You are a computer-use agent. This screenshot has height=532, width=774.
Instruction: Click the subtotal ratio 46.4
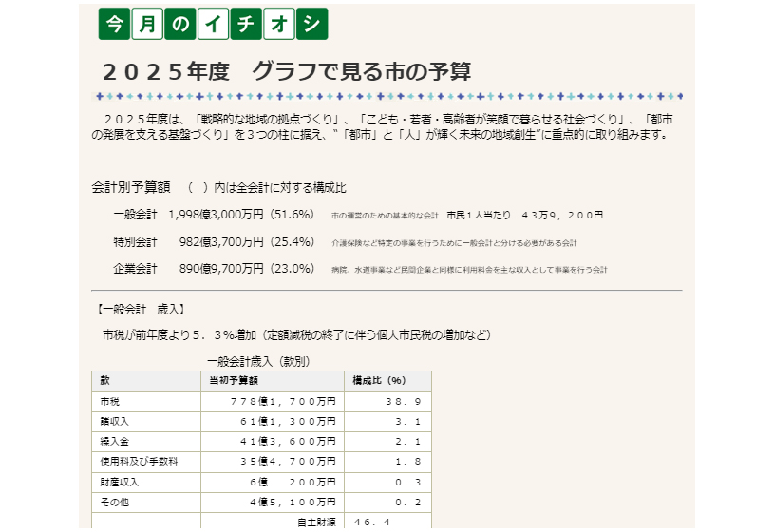(x=371, y=522)
